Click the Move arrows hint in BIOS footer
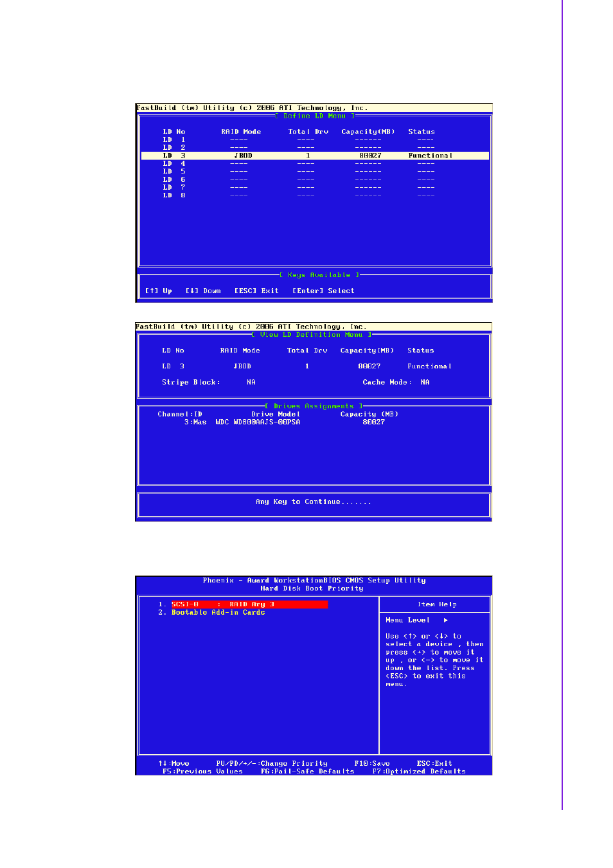The width and height of the screenshot is (613, 868). [x=173, y=764]
